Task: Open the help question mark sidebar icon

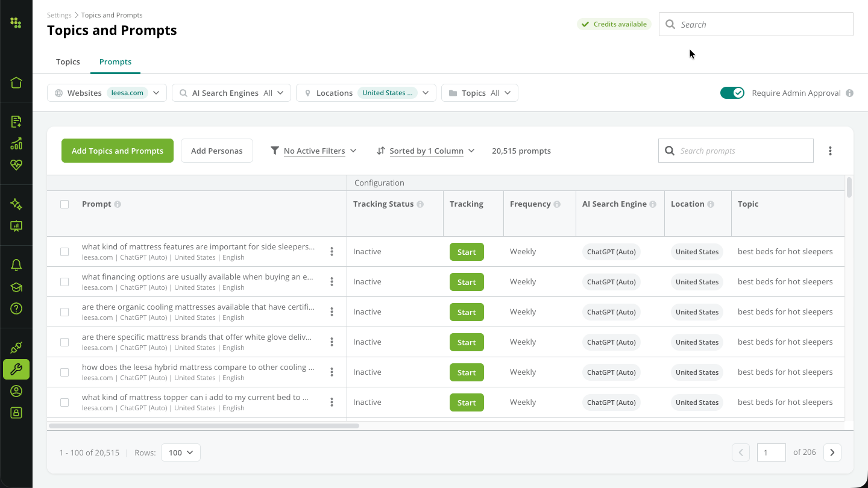Action: tap(16, 308)
